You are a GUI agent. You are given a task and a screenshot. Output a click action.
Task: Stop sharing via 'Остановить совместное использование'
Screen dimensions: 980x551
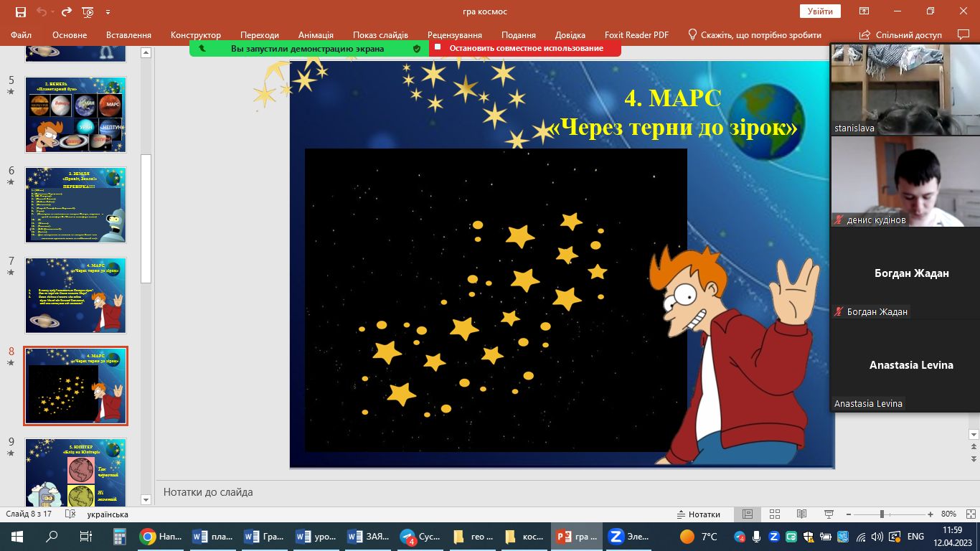tap(526, 48)
